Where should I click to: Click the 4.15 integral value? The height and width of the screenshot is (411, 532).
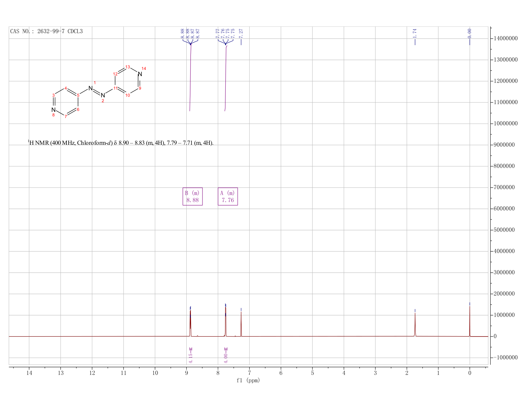(x=191, y=358)
